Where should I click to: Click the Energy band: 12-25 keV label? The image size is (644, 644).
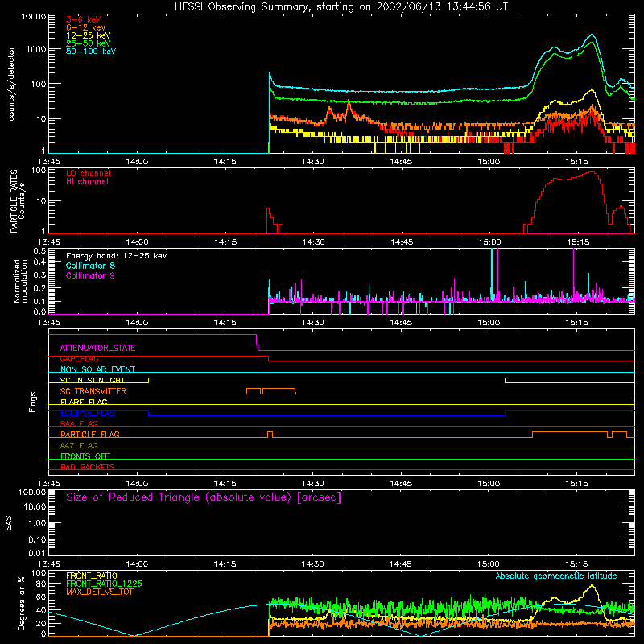[x=117, y=256]
